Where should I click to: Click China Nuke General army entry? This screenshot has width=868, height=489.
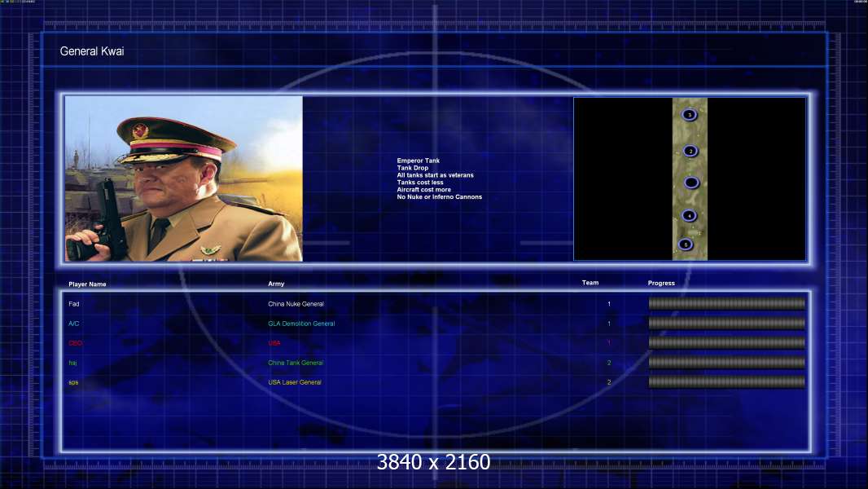click(296, 304)
